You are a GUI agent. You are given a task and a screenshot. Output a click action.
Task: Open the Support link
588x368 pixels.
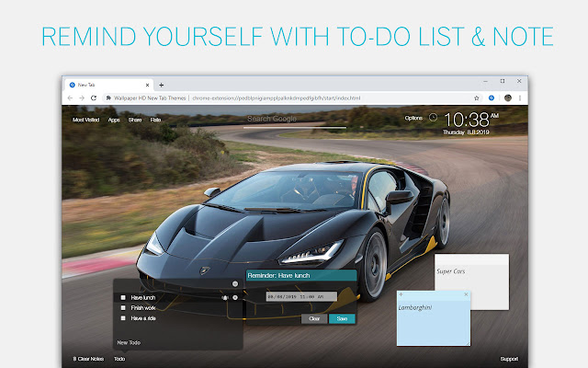509,359
